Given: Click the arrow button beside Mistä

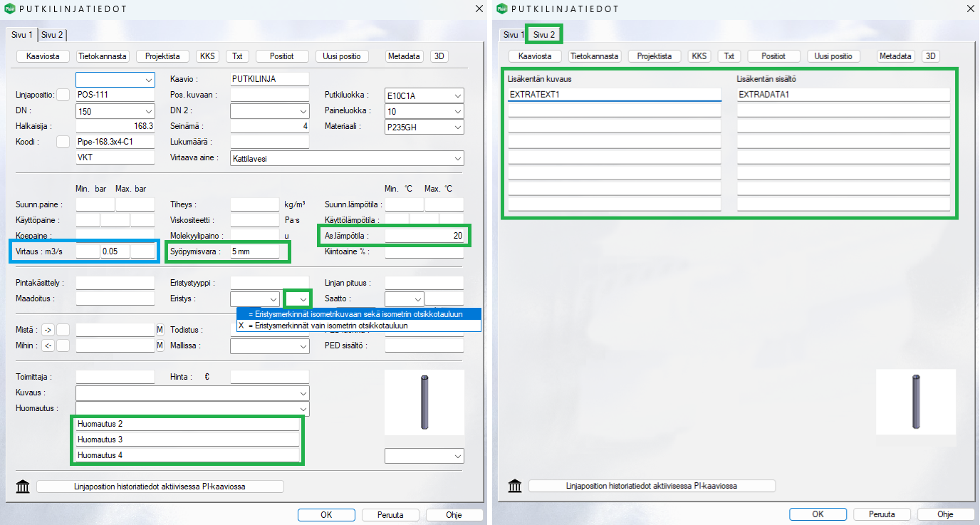Looking at the screenshot, I should (x=48, y=330).
